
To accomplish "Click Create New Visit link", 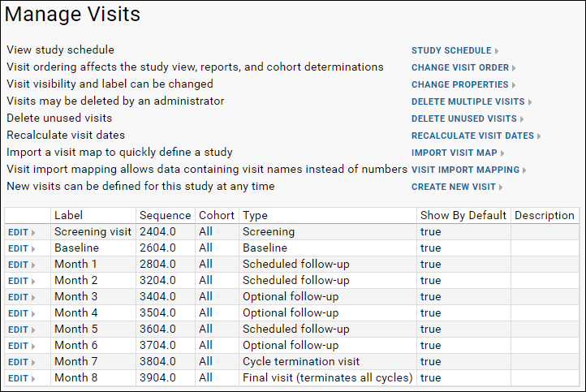I will [x=457, y=187].
